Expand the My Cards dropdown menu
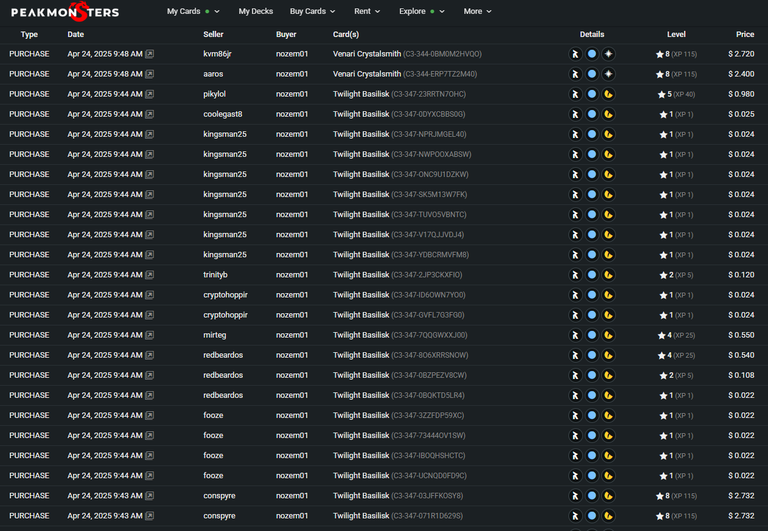The image size is (768, 531). [x=193, y=11]
